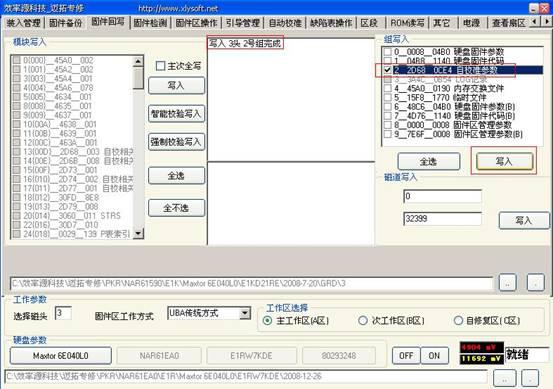The image size is (553, 389).
Task: Expand the UBA传统方式 dropdown
Action: pos(244,313)
